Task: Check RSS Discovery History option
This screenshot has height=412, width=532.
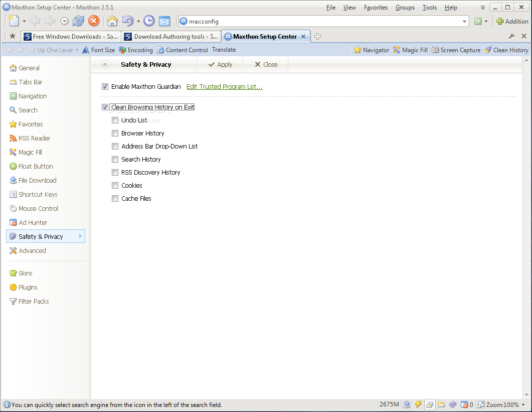Action: 115,173
